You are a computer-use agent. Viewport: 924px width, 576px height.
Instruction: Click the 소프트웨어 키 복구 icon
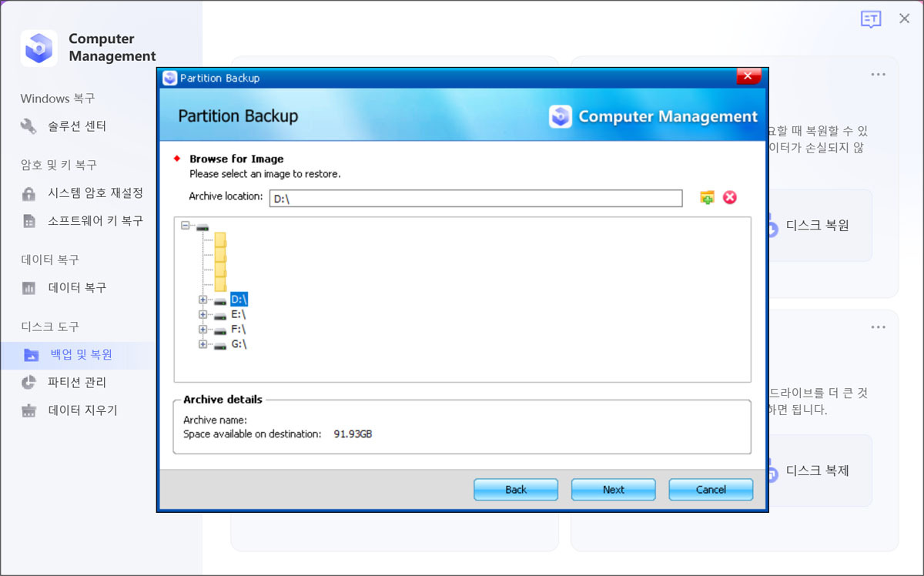29,221
